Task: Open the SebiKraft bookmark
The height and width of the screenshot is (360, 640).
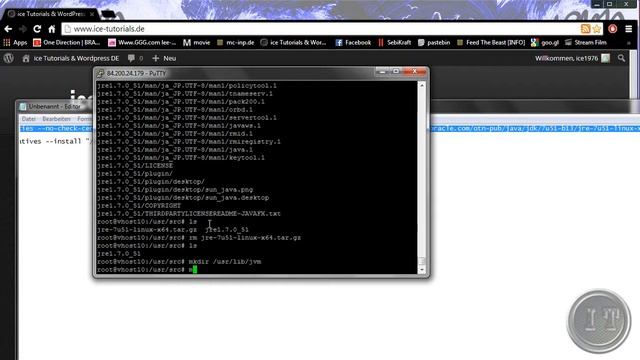Action: (394, 42)
